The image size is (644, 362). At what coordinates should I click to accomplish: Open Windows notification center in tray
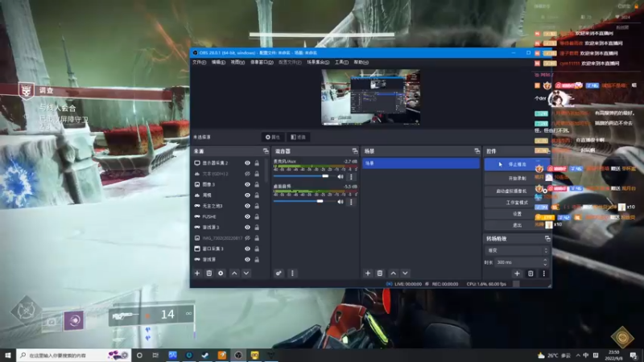tap(634, 356)
